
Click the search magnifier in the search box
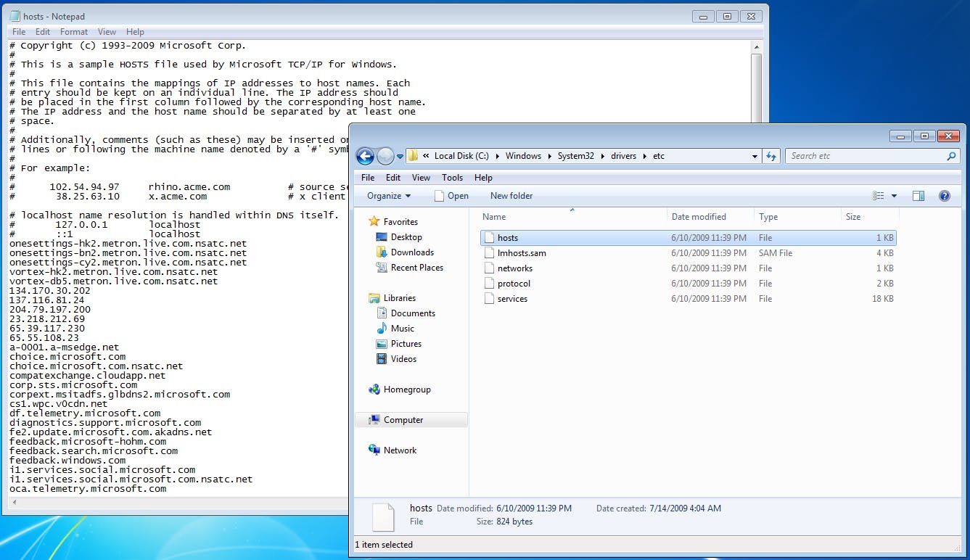pos(950,156)
